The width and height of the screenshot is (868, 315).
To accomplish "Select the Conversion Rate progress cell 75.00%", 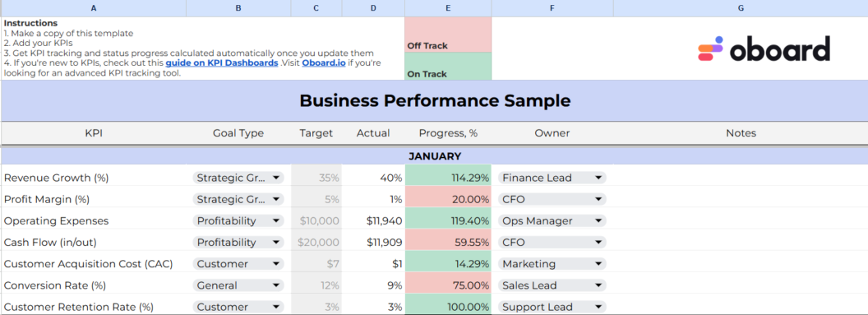I will point(448,285).
